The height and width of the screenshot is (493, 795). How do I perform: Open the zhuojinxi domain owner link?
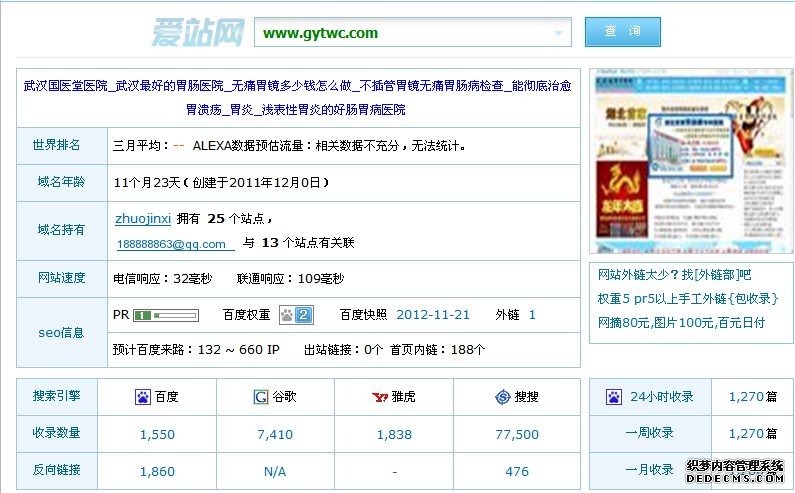click(143, 219)
